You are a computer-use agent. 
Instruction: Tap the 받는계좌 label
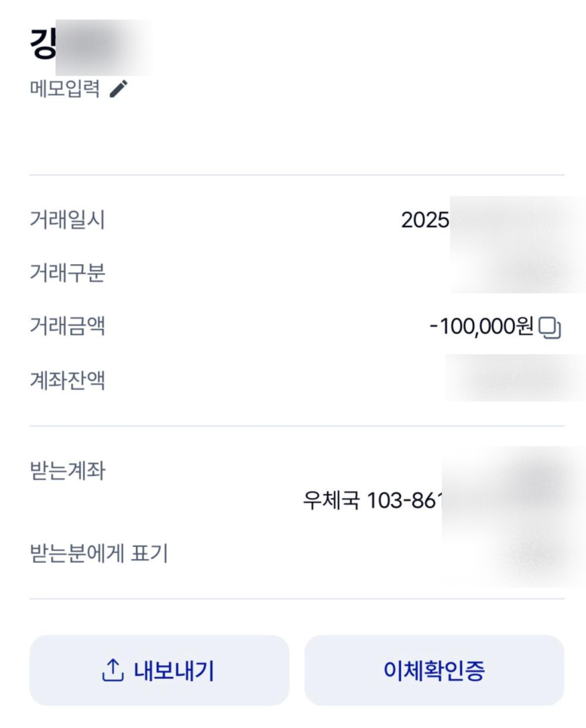[67, 471]
